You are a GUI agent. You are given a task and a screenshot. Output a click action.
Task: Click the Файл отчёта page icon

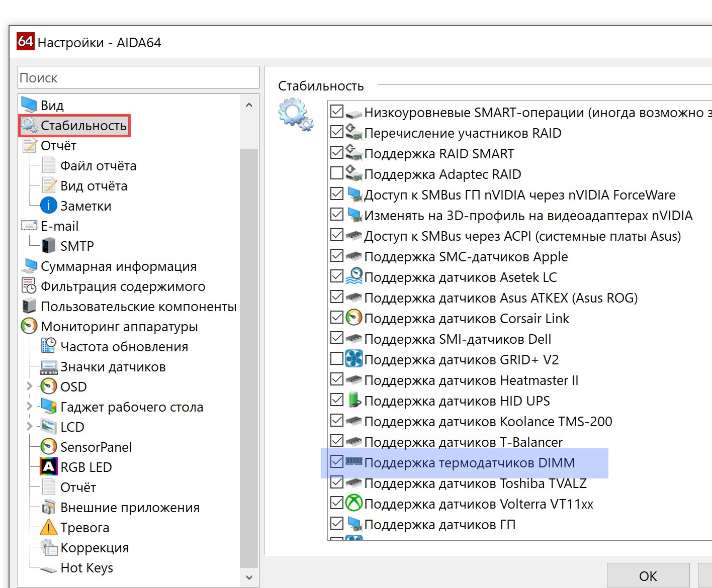[x=49, y=165]
